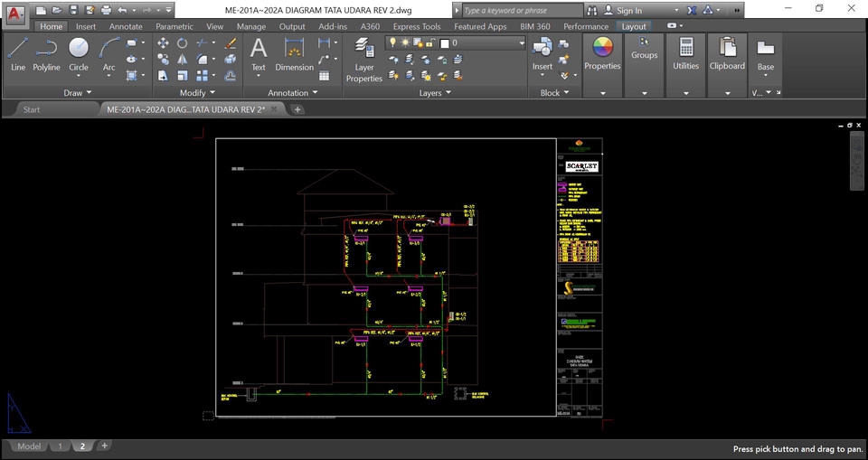868x460 pixels.
Task: Toggle the layer on/off light bulb
Action: coord(392,42)
